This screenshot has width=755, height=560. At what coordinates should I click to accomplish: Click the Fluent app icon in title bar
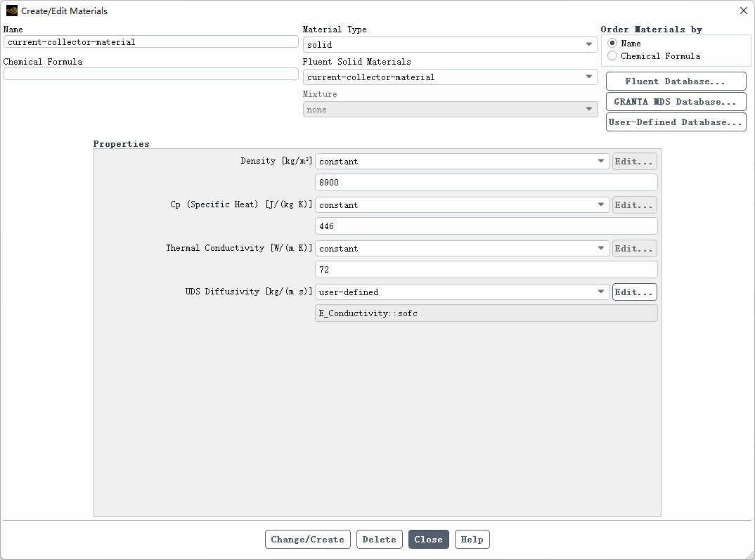11,11
